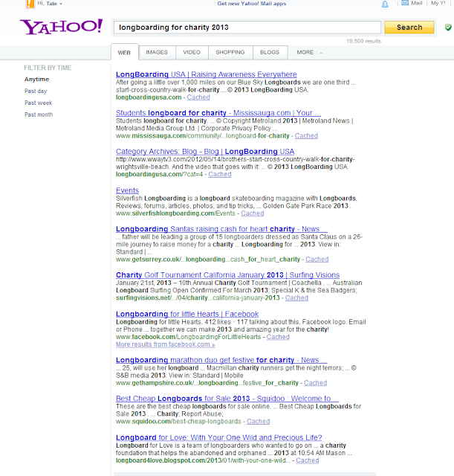Open the BLOGS tab
454x476 pixels.
pyautogui.click(x=270, y=52)
